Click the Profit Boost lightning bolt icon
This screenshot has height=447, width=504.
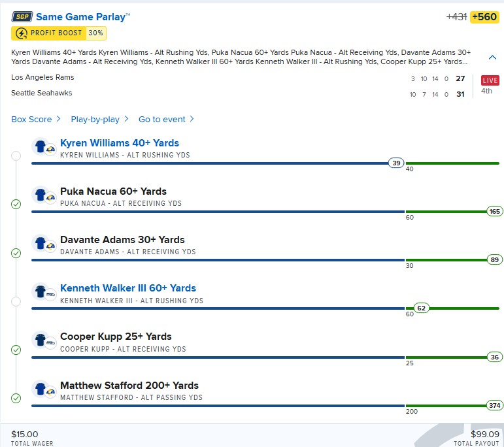[x=21, y=33]
